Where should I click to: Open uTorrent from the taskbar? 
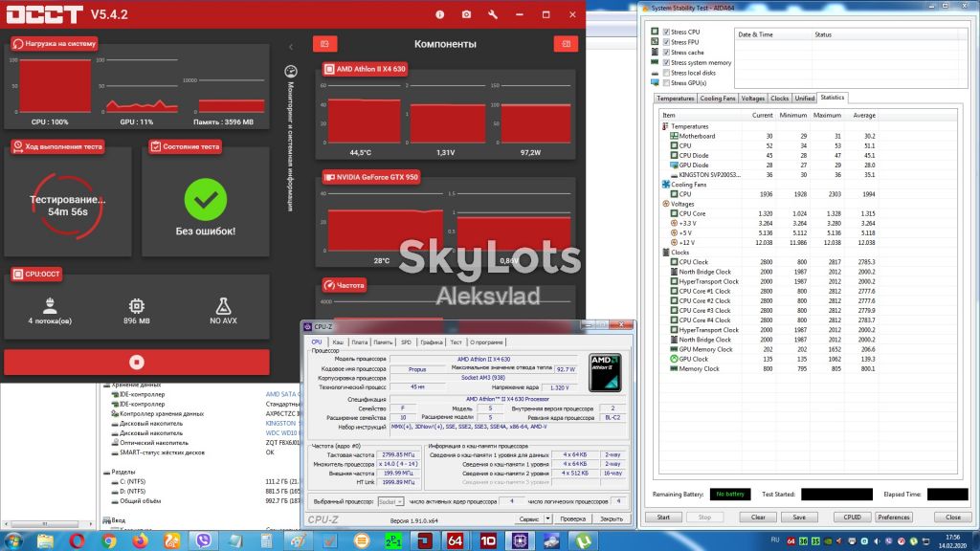click(x=583, y=540)
